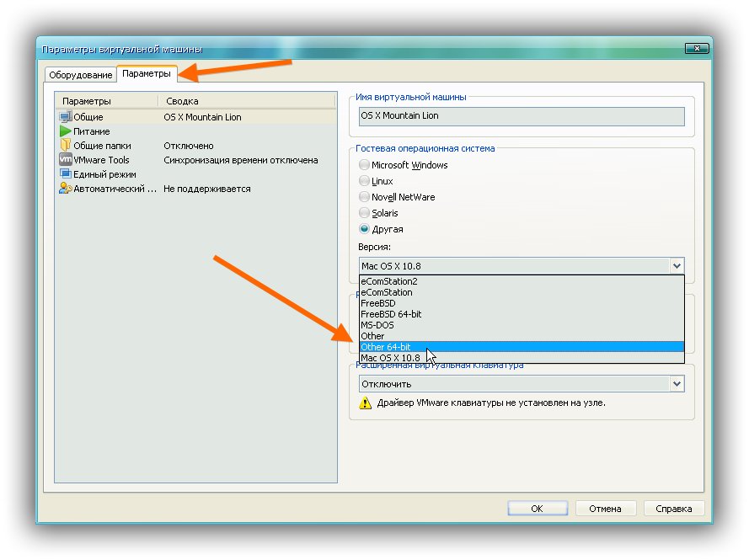Viewport: 749px width, 560px height.
Task: Click the Shared Folders icon
Action: (x=66, y=146)
